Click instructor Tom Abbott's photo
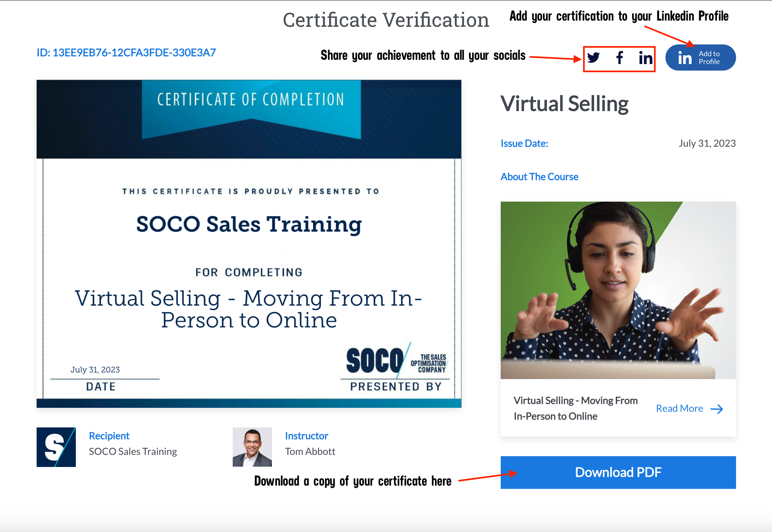This screenshot has width=772, height=532. tap(252, 447)
